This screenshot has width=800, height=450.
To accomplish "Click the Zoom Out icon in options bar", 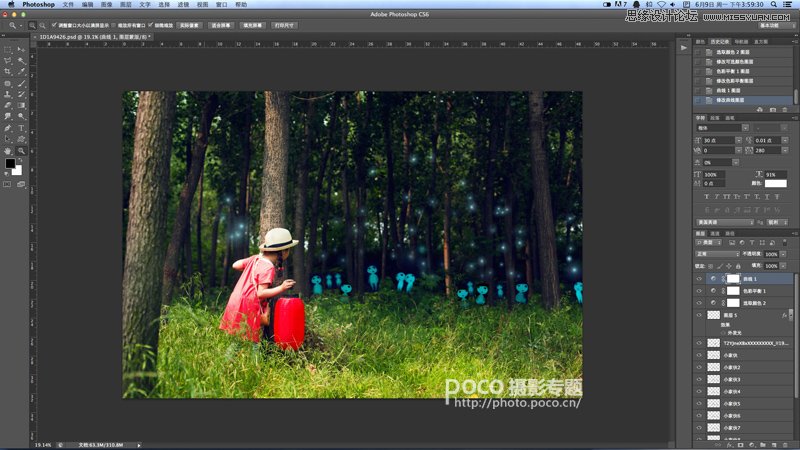I will click(x=42, y=26).
